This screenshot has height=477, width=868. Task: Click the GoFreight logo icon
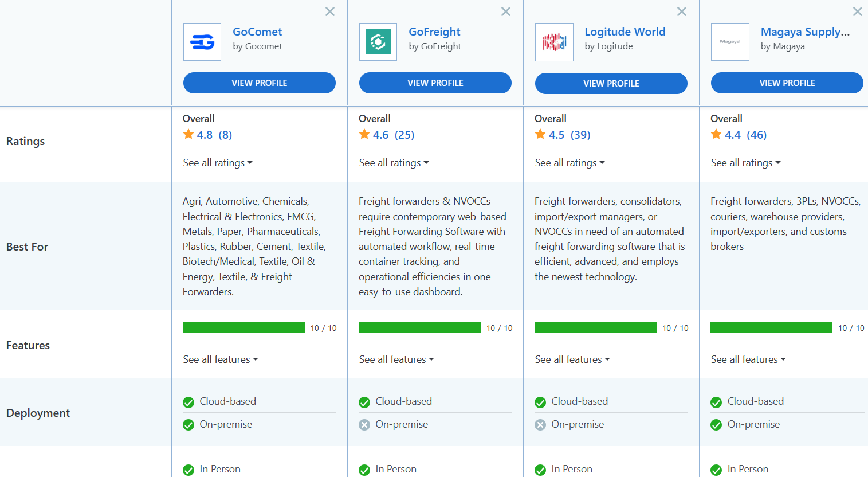click(x=378, y=42)
